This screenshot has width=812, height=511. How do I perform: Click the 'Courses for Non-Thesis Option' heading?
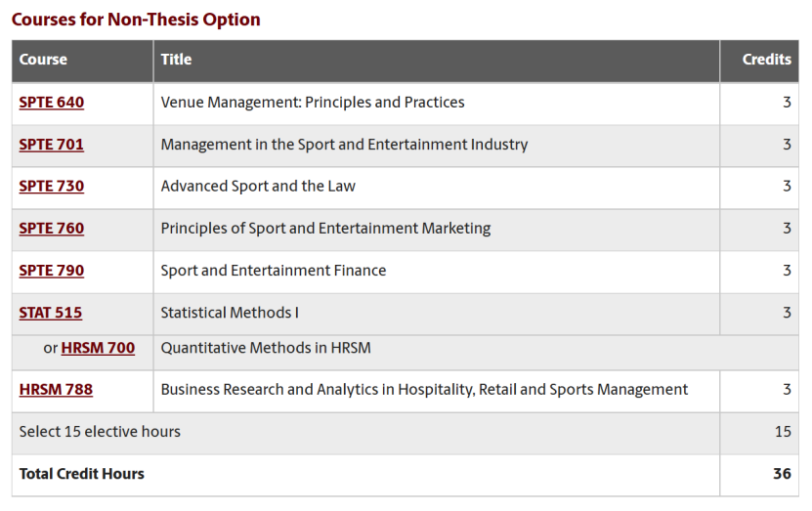pyautogui.click(x=136, y=20)
